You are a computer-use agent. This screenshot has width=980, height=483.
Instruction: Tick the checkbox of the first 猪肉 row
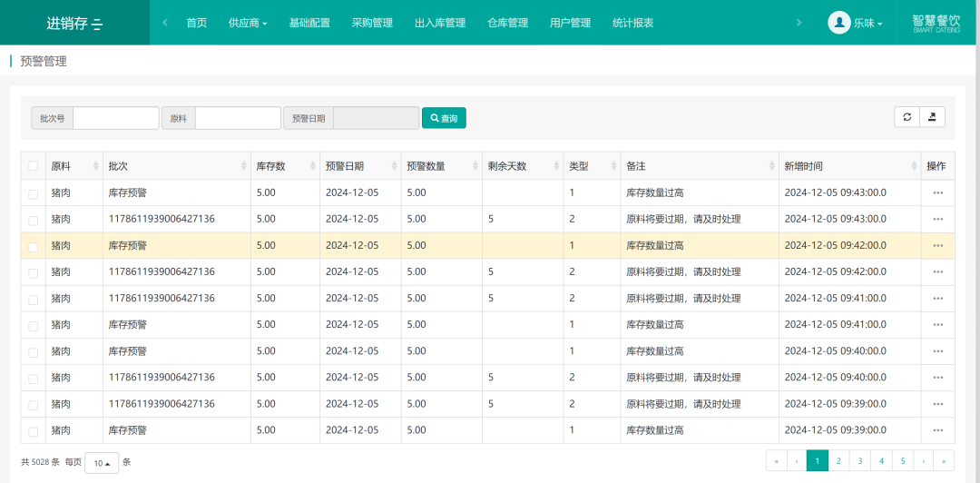34,193
